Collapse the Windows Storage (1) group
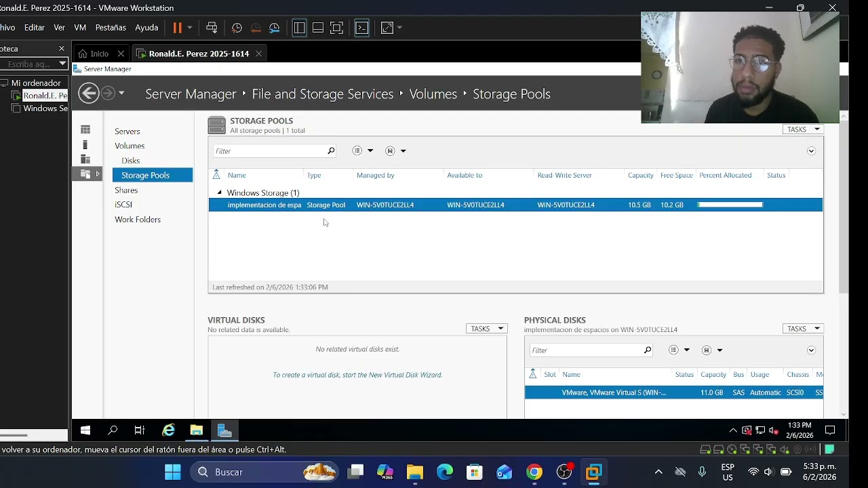Viewport: 868px width, 488px height. [219, 192]
